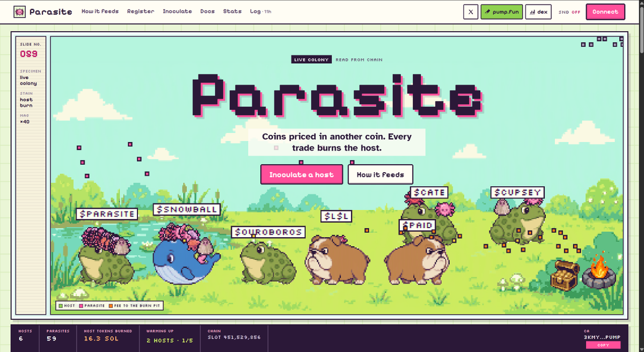
Task: Click the bulldog host under $L$L
Action: [337, 260]
